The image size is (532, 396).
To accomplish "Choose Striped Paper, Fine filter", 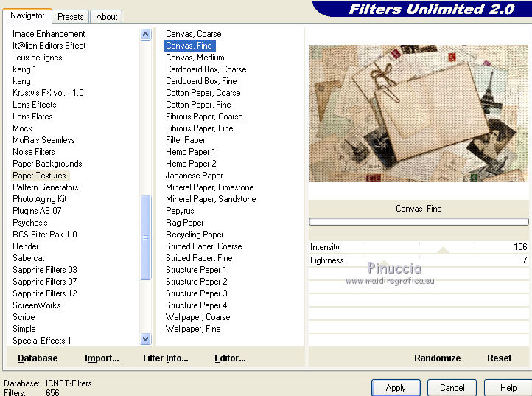I will [199, 258].
